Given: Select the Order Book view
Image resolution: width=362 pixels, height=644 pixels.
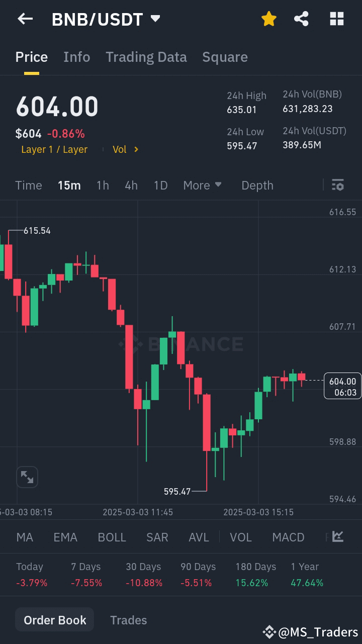Looking at the screenshot, I should (x=54, y=620).
